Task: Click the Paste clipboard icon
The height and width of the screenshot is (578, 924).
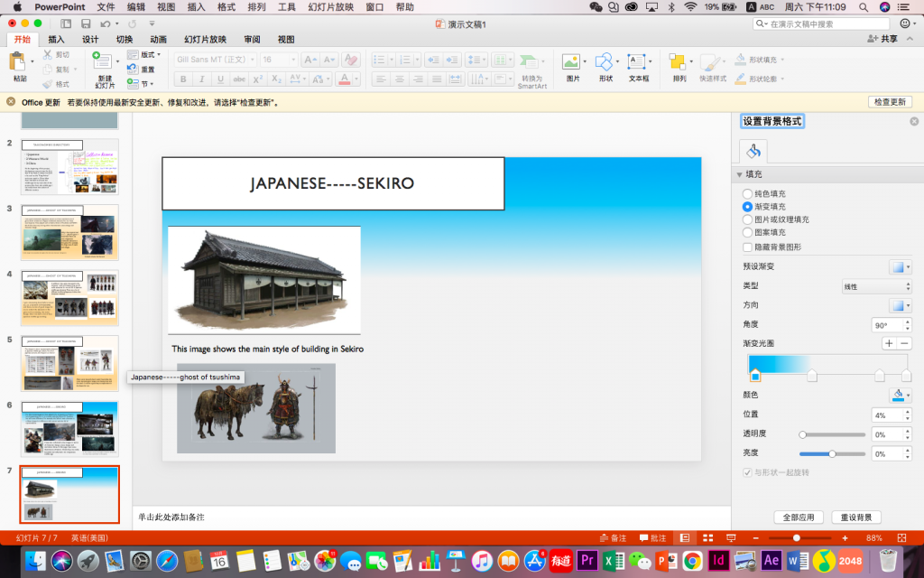Action: click(18, 62)
